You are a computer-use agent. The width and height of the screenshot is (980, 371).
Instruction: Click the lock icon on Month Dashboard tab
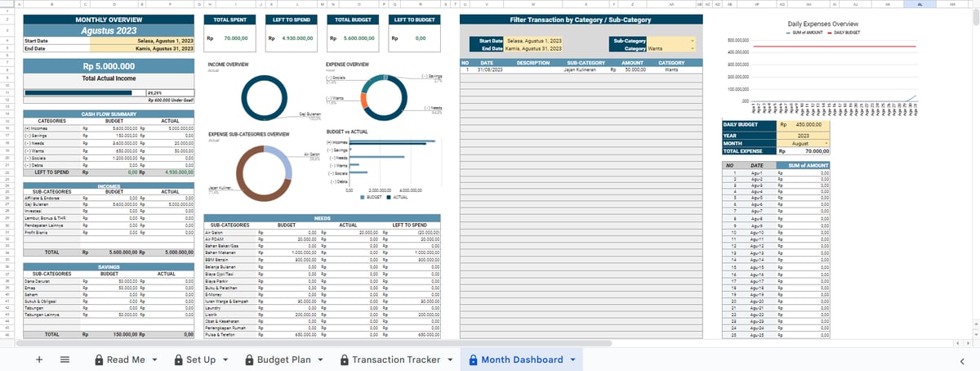473,360
